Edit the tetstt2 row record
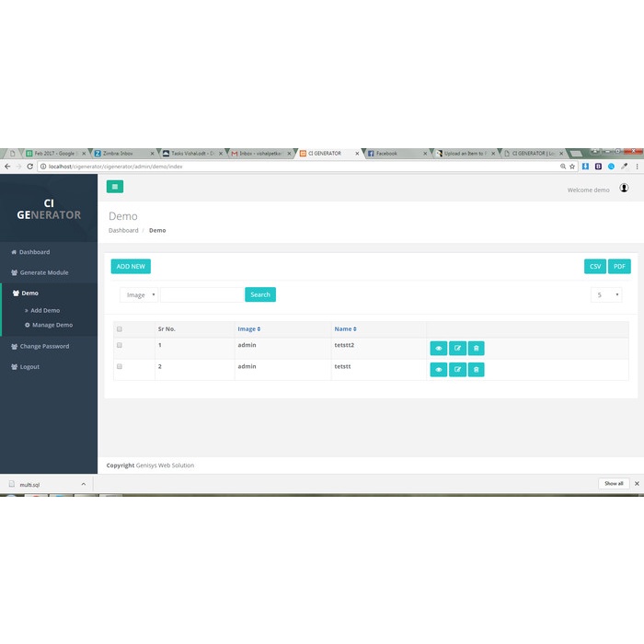The width and height of the screenshot is (644, 644). (x=457, y=349)
